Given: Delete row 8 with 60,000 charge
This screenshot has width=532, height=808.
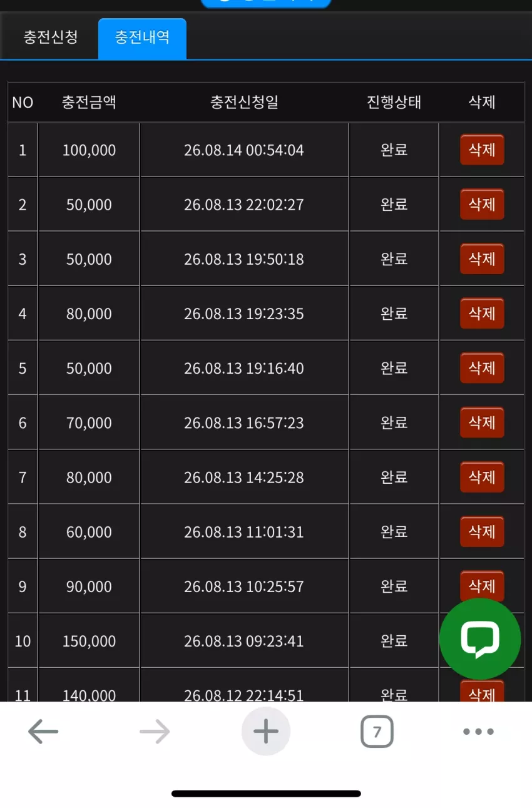Looking at the screenshot, I should pyautogui.click(x=482, y=531).
